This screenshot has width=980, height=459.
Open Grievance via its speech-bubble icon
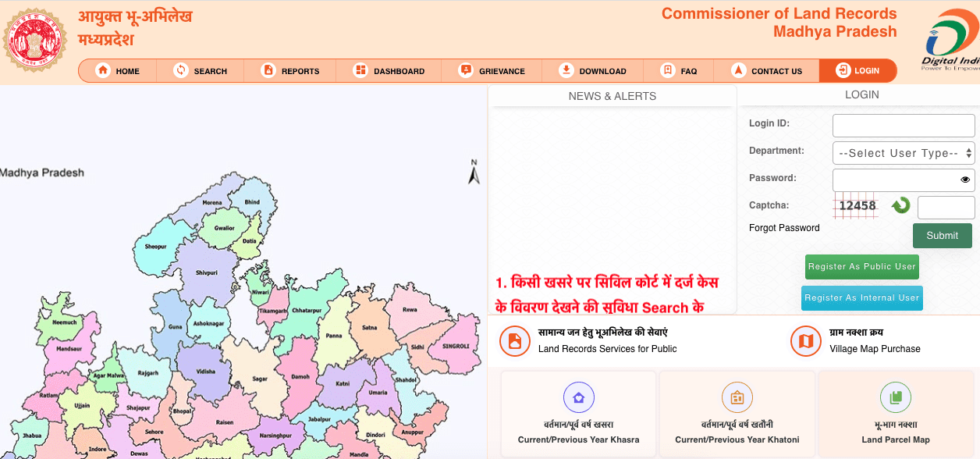pyautogui.click(x=468, y=70)
